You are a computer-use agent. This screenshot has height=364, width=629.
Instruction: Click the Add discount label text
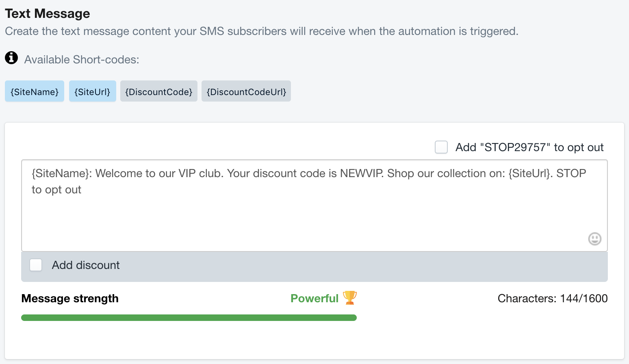(86, 265)
